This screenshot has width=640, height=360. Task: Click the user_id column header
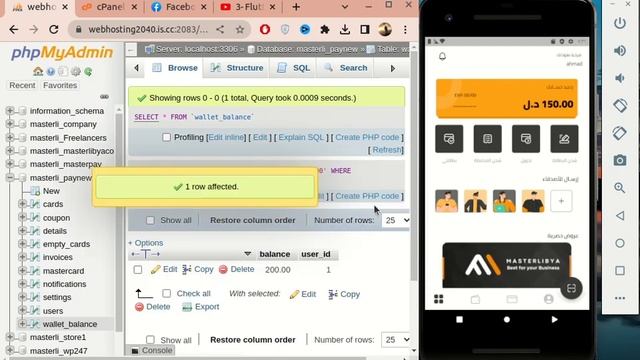pos(316,254)
